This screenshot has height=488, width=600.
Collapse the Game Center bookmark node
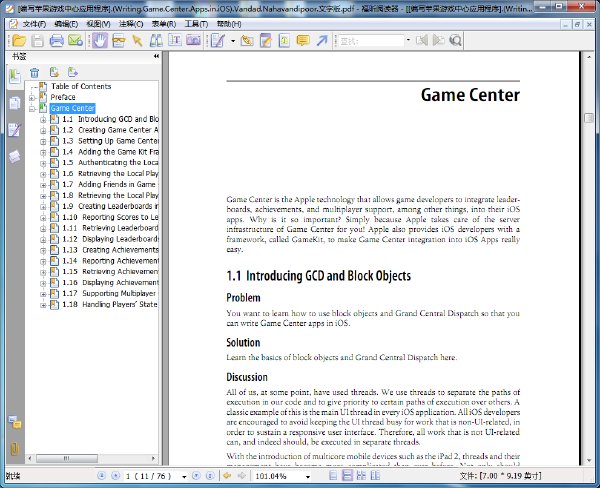[32, 109]
